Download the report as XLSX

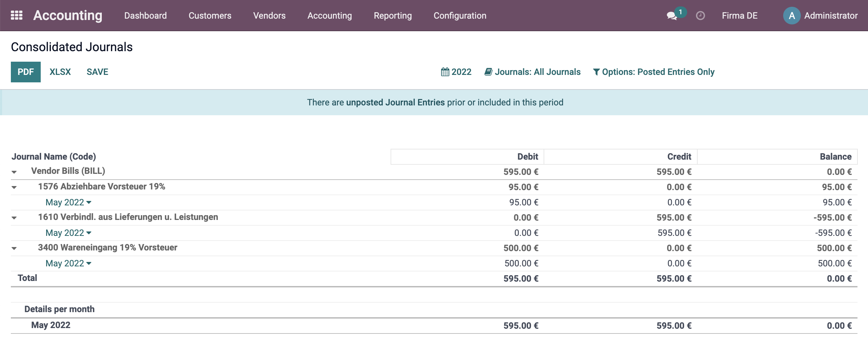[60, 72]
